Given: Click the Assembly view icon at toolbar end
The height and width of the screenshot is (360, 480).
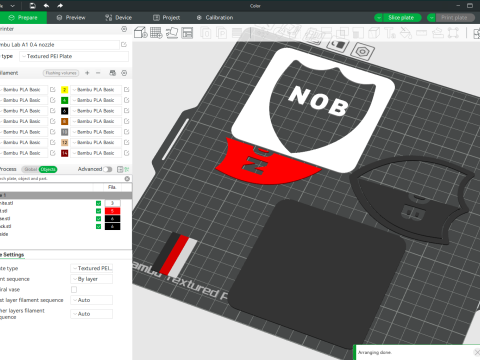Looking at the screenshot, I should tap(477, 33).
